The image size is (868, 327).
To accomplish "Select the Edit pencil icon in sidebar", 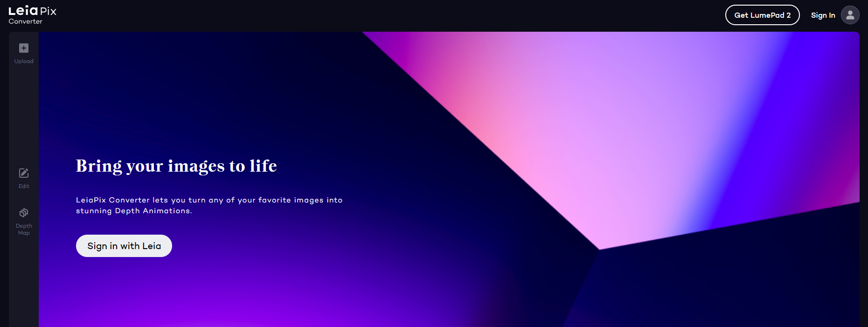I will [24, 173].
